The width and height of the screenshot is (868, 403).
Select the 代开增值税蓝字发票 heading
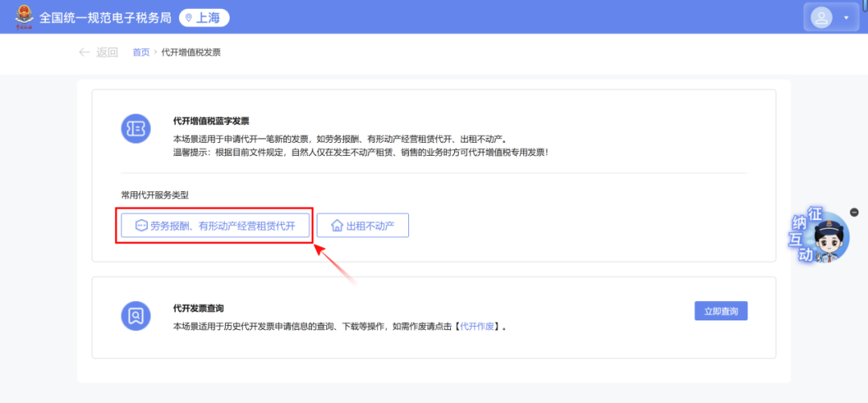pyautogui.click(x=211, y=121)
